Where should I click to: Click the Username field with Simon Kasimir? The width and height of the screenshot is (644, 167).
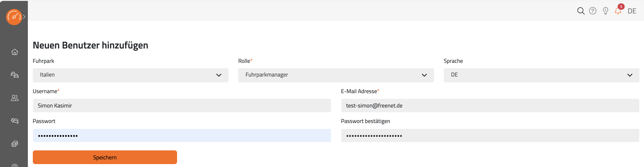pyautogui.click(x=182, y=105)
